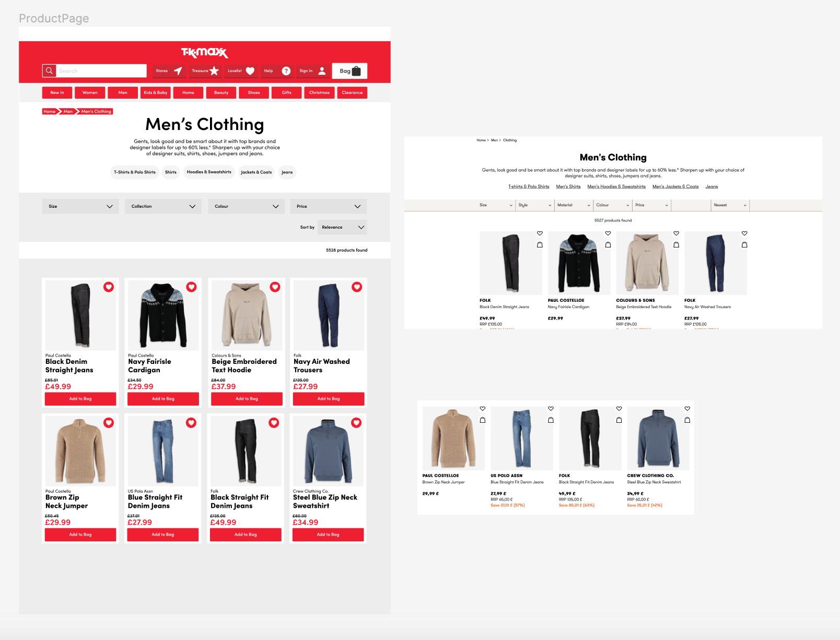Click the Help question mark icon
Screen dimensions: 840x640
[286, 71]
